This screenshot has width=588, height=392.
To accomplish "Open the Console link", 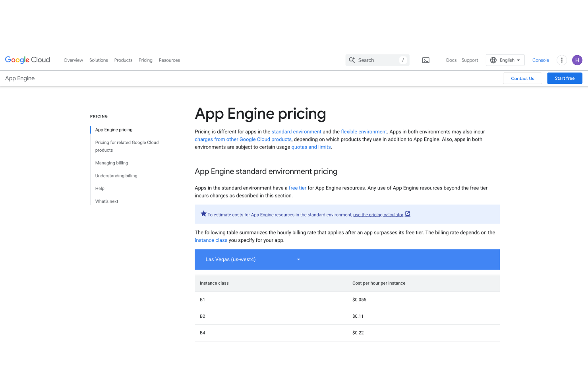I will [x=541, y=60].
